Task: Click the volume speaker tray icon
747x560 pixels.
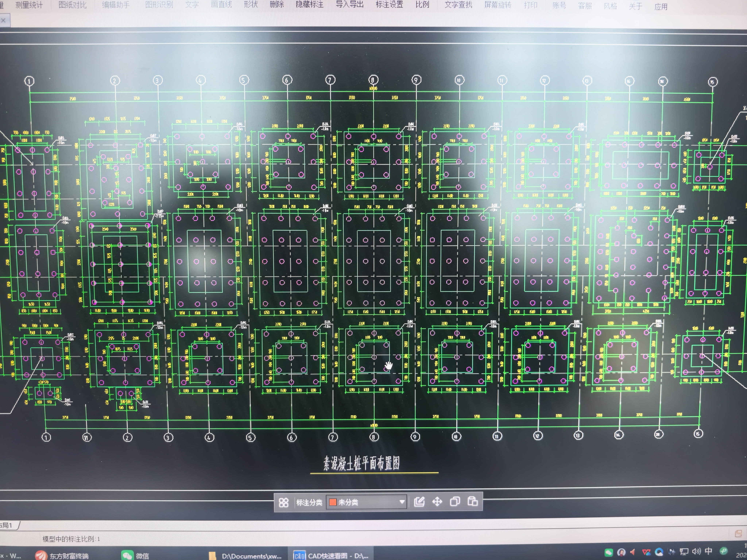Action: [x=696, y=552]
